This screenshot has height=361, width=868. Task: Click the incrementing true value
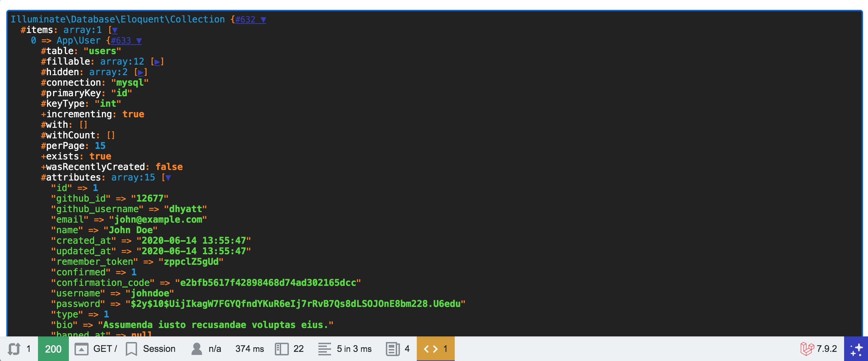pyautogui.click(x=133, y=114)
